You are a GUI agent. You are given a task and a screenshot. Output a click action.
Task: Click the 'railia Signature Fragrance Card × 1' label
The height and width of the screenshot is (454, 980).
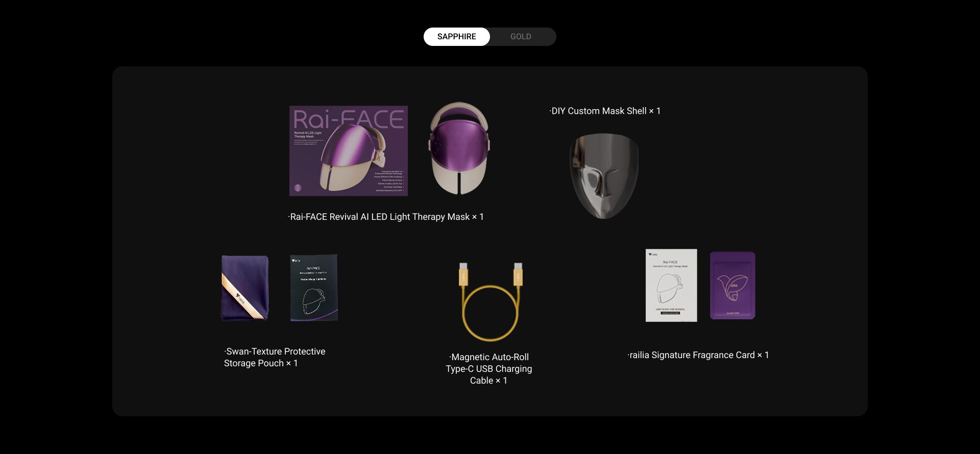point(698,355)
